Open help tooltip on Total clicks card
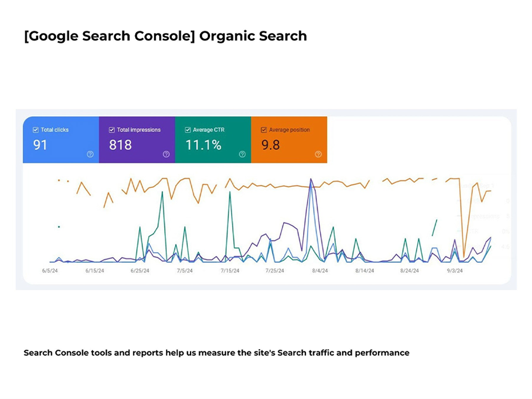532x399 pixels. pos(90,154)
